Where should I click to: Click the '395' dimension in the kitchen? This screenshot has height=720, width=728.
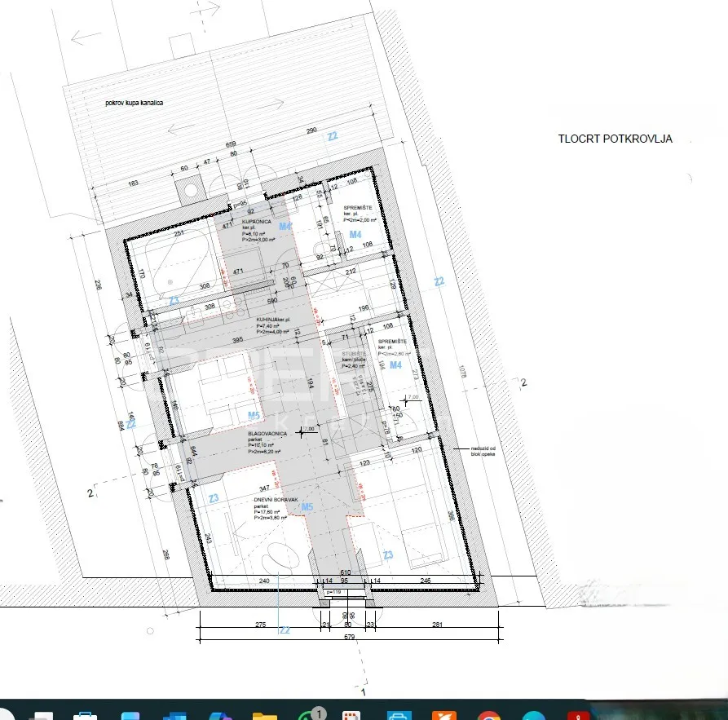click(x=238, y=340)
